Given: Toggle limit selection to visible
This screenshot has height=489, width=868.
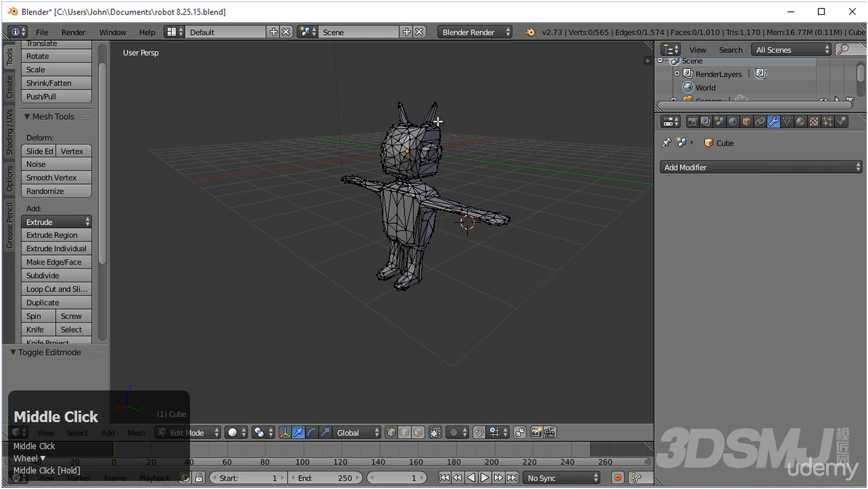Looking at the screenshot, I should 435,432.
